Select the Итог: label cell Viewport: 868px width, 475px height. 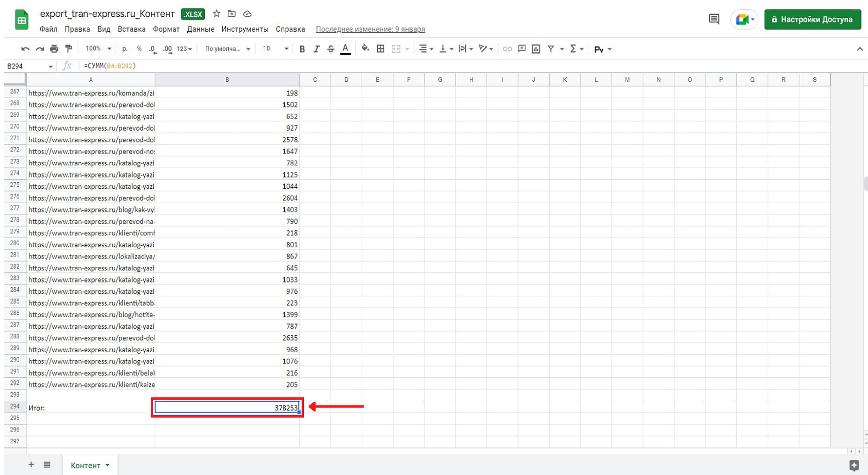click(x=91, y=408)
